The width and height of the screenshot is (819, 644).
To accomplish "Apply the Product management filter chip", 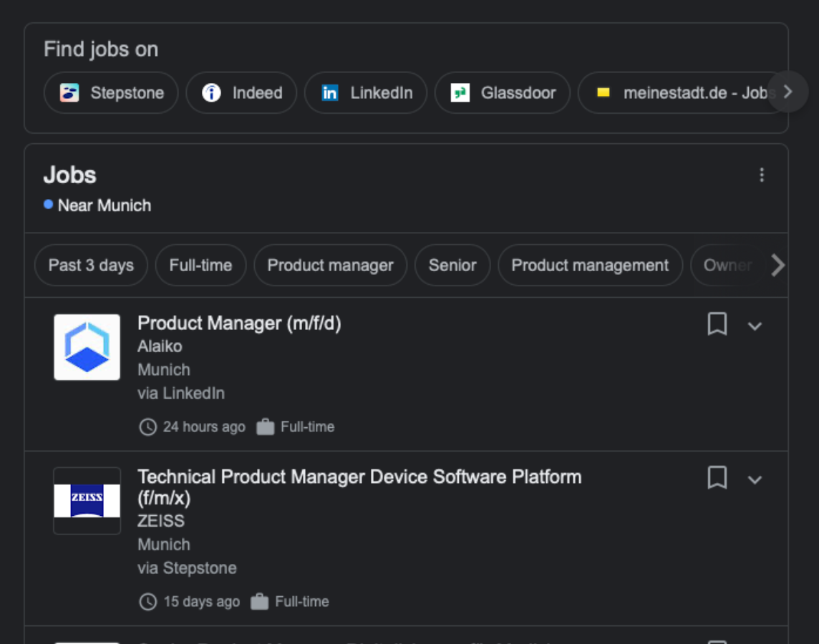I will (590, 265).
